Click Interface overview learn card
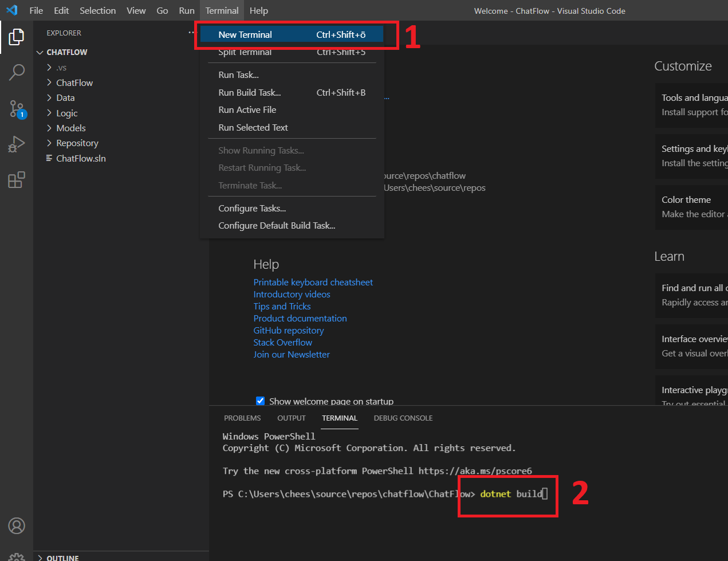Screen dimensions: 728x561 (x=691, y=346)
